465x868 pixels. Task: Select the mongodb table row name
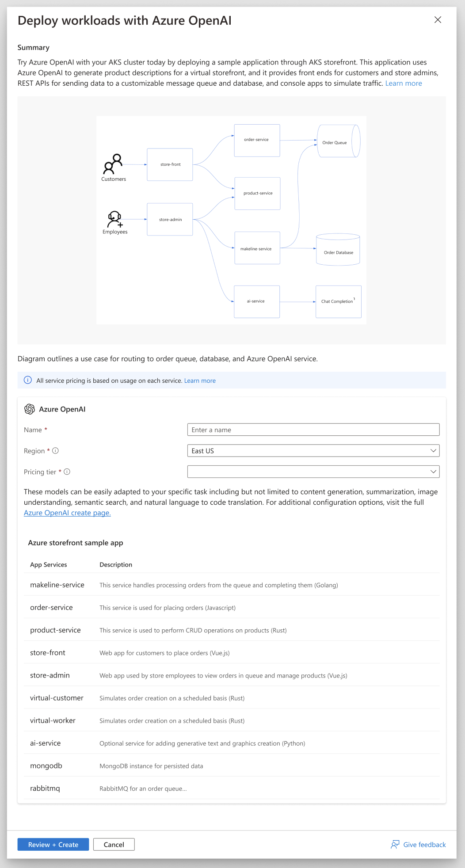tap(46, 766)
